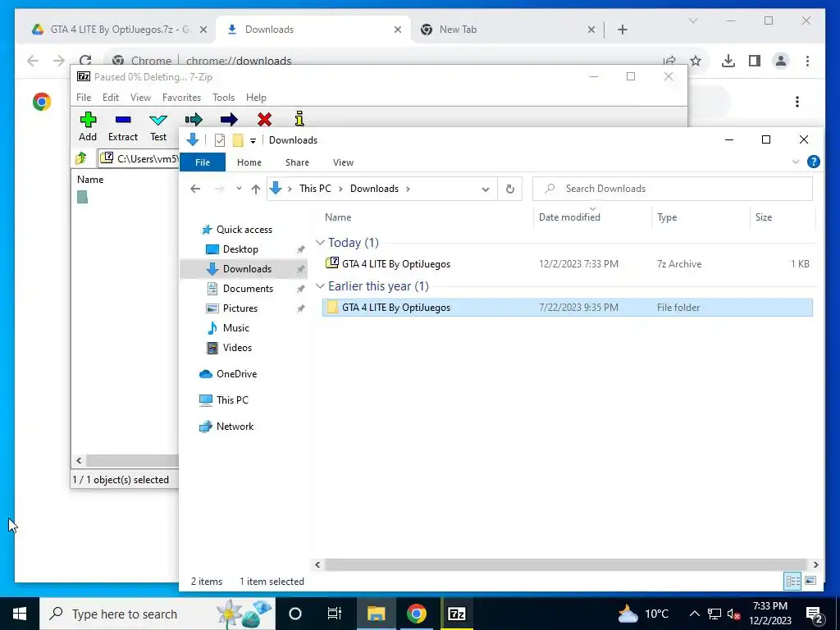Click New folder icon in Explorer title bar
This screenshot has height=630, width=840.
point(238,140)
